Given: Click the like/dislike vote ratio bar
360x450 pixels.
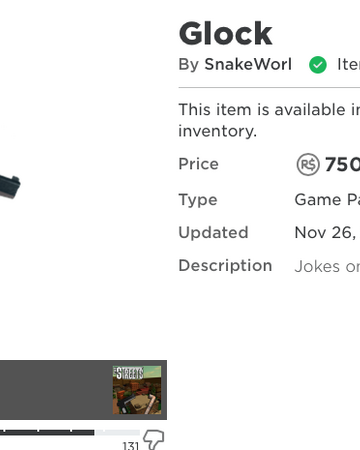Looking at the screenshot, I should point(70,433).
